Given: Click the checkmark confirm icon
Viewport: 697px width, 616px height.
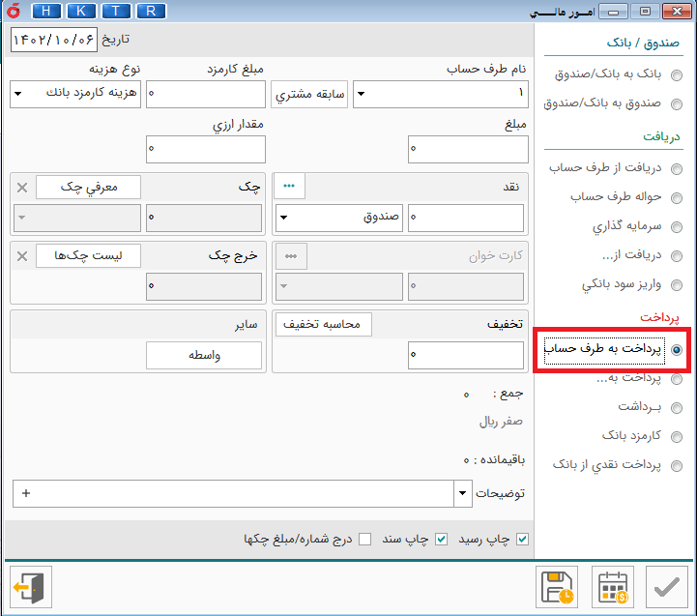Looking at the screenshot, I should tap(666, 588).
